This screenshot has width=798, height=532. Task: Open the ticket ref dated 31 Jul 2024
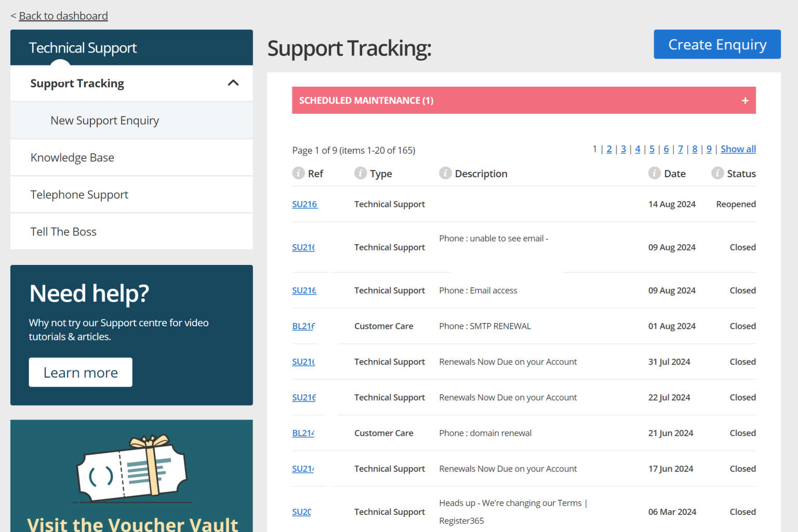(x=303, y=362)
